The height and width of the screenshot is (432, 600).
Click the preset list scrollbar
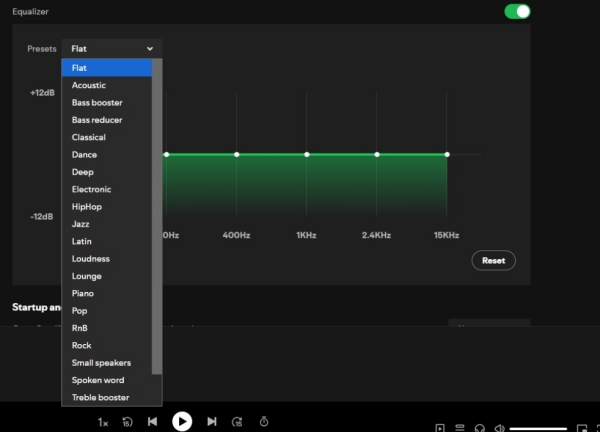coord(157,216)
